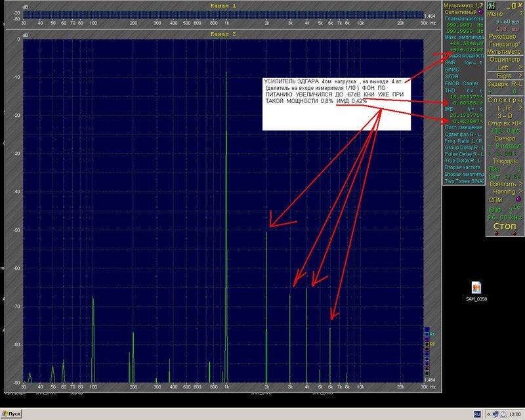Click the Стоп button
This screenshot has width=525, height=420.
[505, 226]
